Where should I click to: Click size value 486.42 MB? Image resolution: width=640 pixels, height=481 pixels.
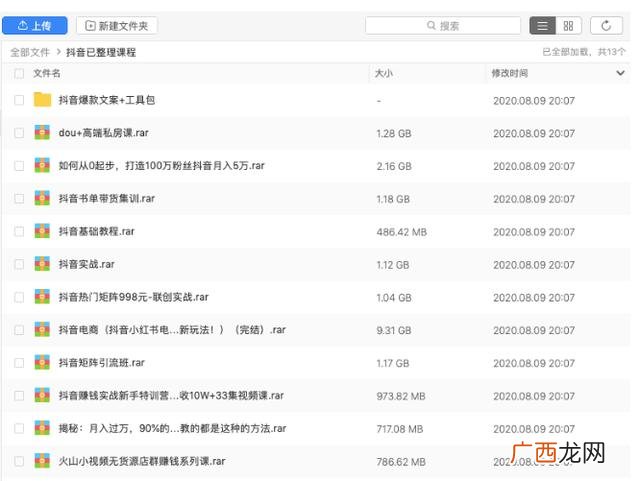[402, 232]
